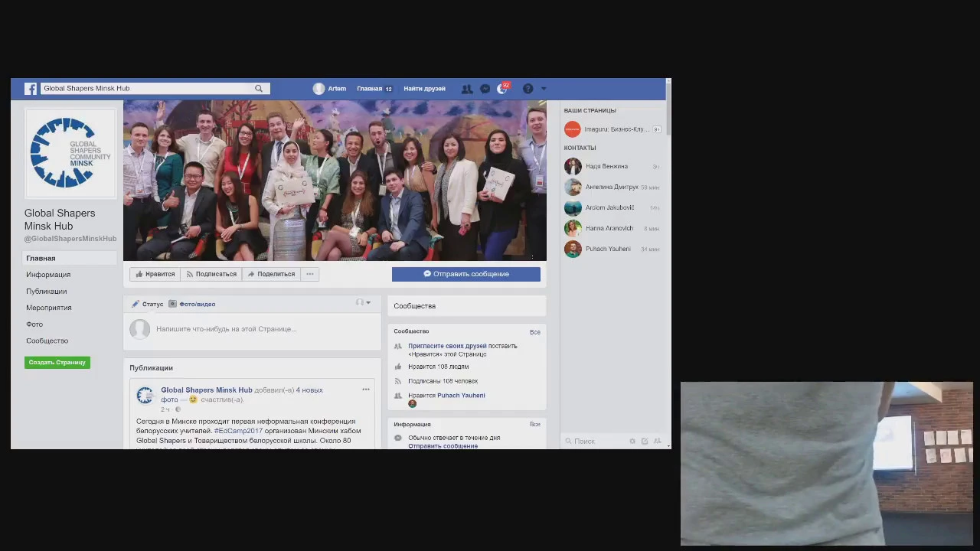This screenshot has width=980, height=551.
Task: Open the post-as identity dropdown in composer
Action: click(363, 303)
